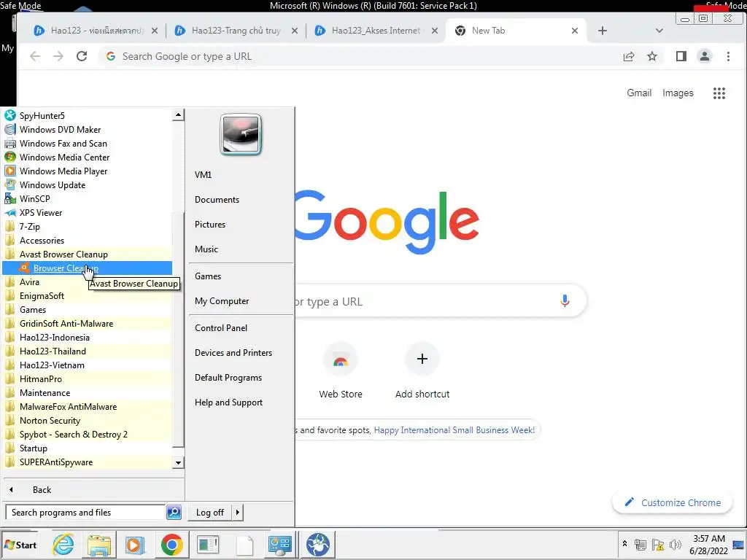Open Windows Media Player in the Start menu list
Viewport: 747px width, 560px height.
pyautogui.click(x=63, y=171)
